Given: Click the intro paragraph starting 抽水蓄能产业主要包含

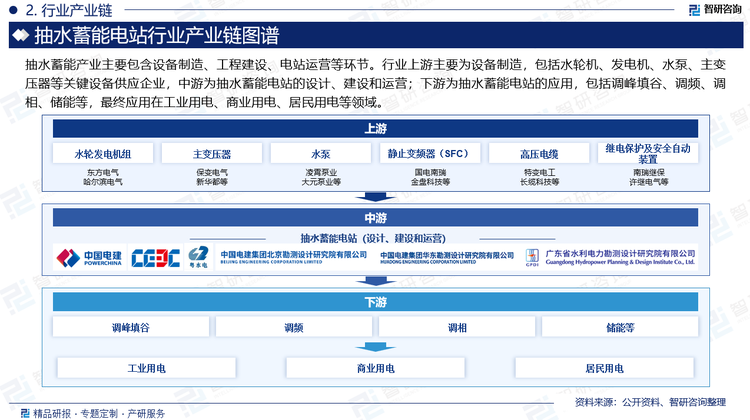Looking at the screenshot, I should (375, 83).
